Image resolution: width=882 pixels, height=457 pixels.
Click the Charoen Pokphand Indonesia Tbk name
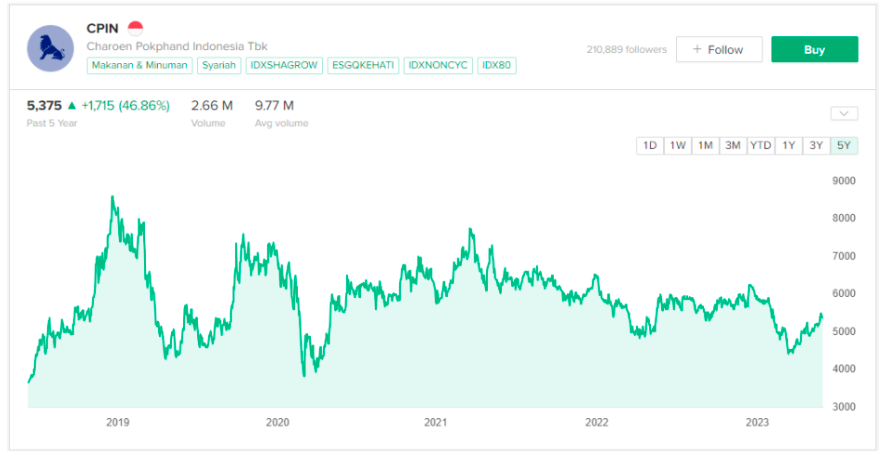coord(177,46)
